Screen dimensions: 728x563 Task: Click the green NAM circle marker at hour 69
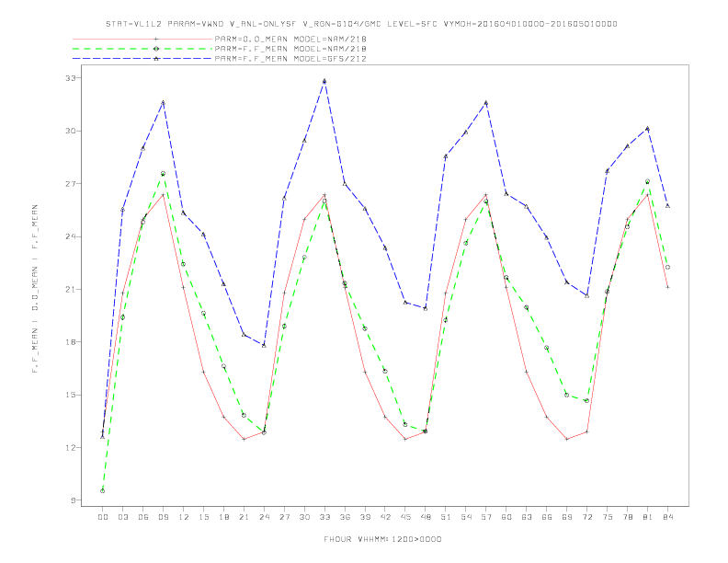click(x=567, y=395)
